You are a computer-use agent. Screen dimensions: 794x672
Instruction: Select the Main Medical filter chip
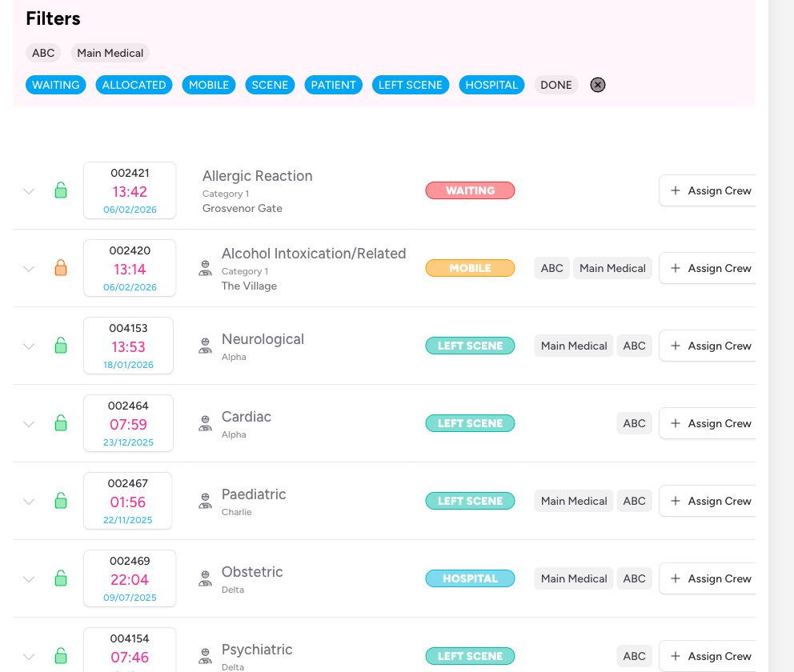(x=110, y=53)
